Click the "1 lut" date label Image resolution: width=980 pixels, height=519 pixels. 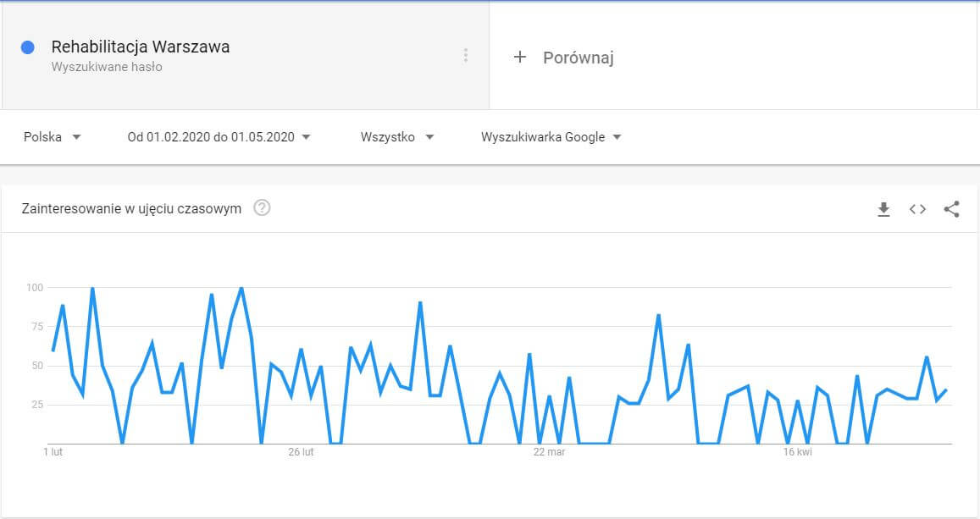[53, 453]
